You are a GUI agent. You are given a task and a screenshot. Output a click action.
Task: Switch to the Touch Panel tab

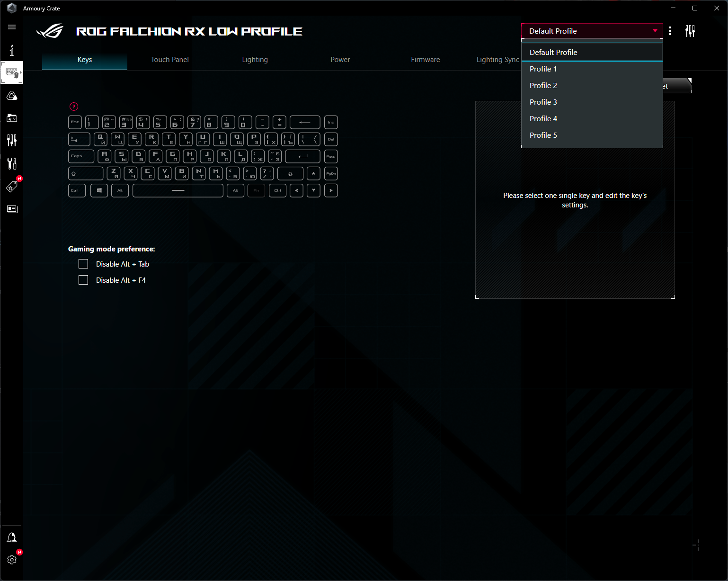170,60
